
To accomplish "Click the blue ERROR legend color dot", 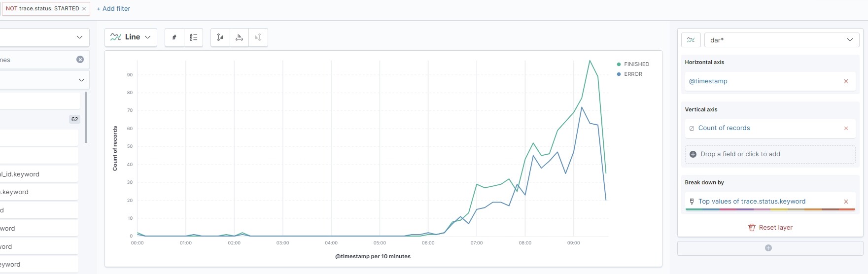I will pyautogui.click(x=619, y=74).
